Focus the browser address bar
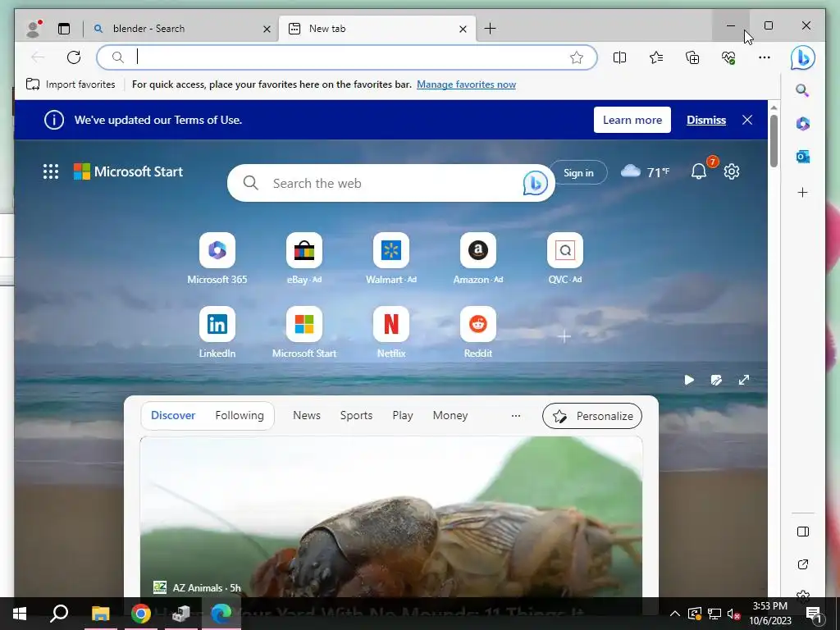Screen dimensions: 840x630 coord(347,57)
